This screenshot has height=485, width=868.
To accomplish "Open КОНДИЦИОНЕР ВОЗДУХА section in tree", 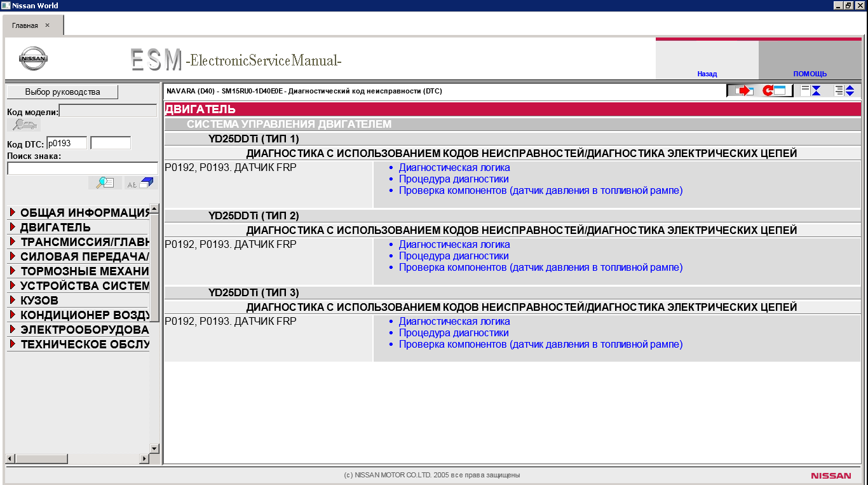I will (85, 315).
